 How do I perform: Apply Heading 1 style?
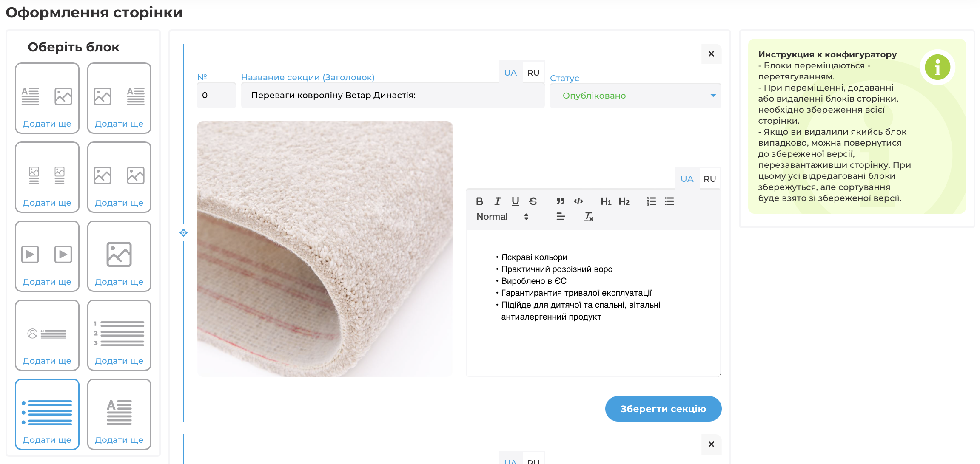pyautogui.click(x=606, y=201)
